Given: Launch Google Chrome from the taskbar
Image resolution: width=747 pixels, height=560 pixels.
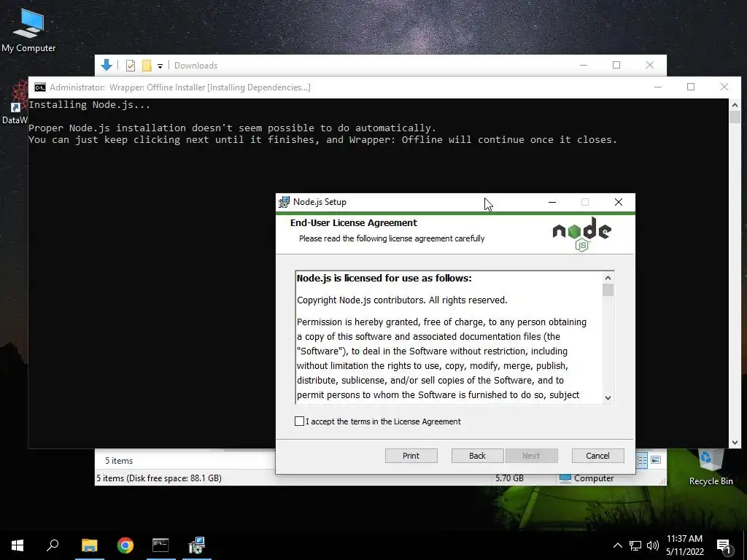Looking at the screenshot, I should 125,545.
